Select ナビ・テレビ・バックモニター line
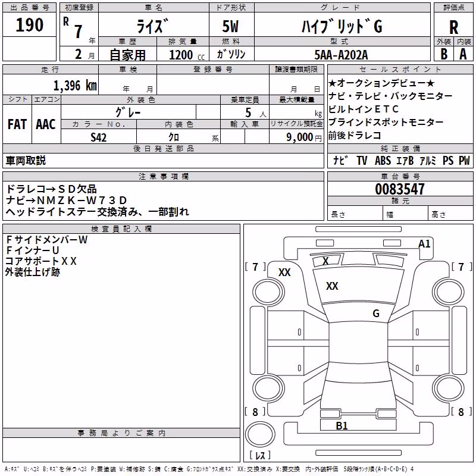Screen dimensions: 476x476 click(390, 96)
